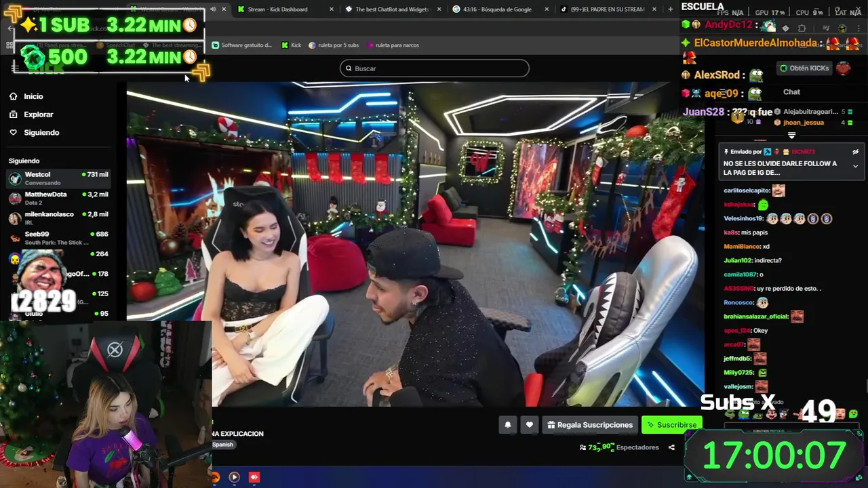Click username brahiansalazar_oficial in chat
Screen dimensions: 868x488
click(x=755, y=317)
